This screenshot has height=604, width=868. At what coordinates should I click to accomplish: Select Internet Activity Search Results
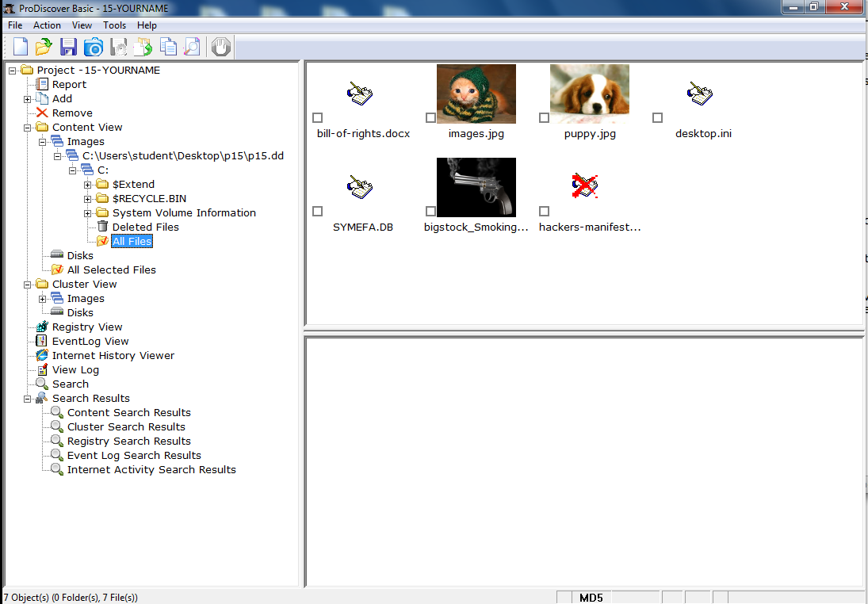click(151, 469)
